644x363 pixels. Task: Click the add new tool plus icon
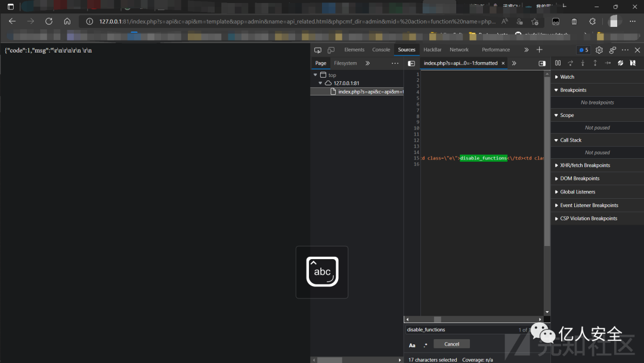[x=540, y=50]
